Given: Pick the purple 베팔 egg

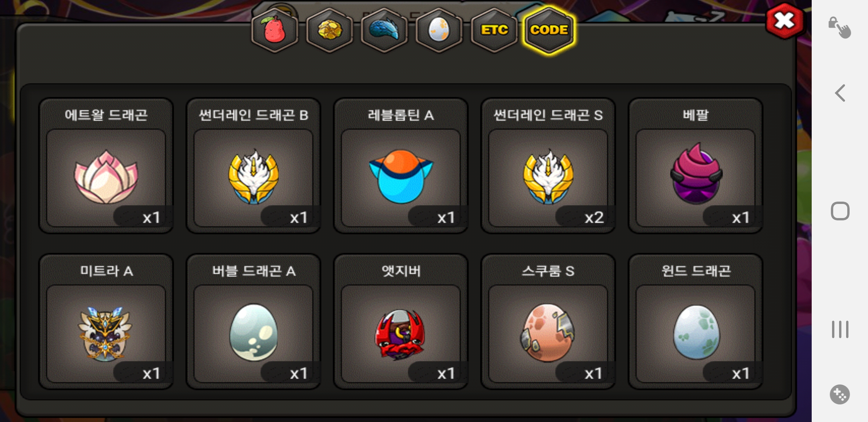Looking at the screenshot, I should point(696,166).
